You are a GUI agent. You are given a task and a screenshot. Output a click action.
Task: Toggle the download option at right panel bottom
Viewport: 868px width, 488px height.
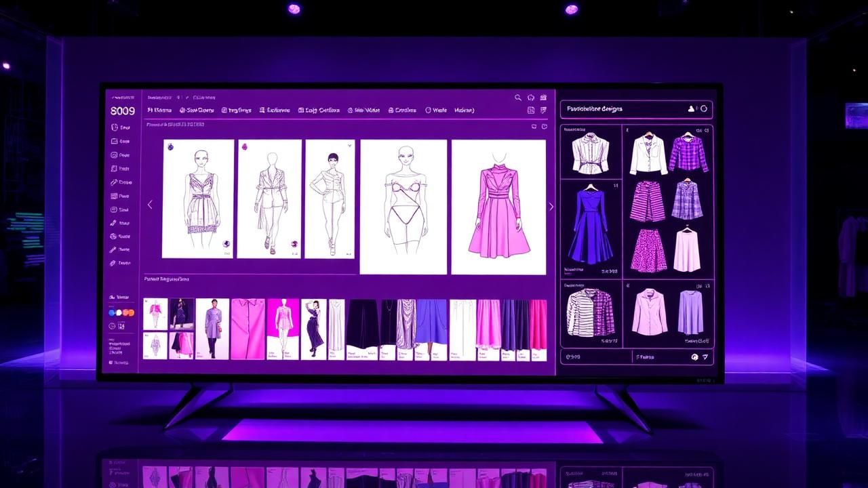(694, 357)
